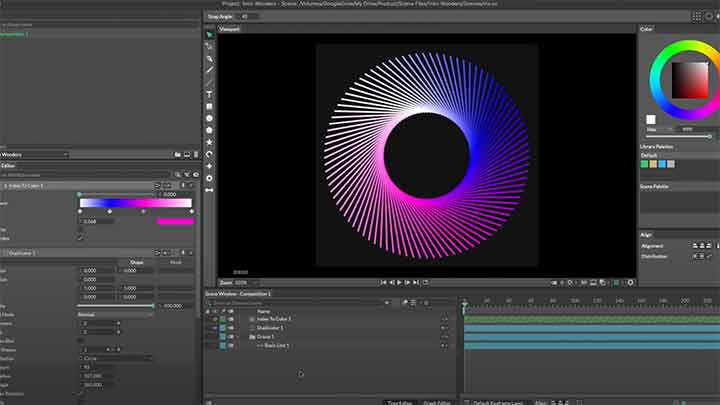Screen dimensions: 720x405
Task: Pick the blue swatch in Default palette
Action: coord(662,164)
